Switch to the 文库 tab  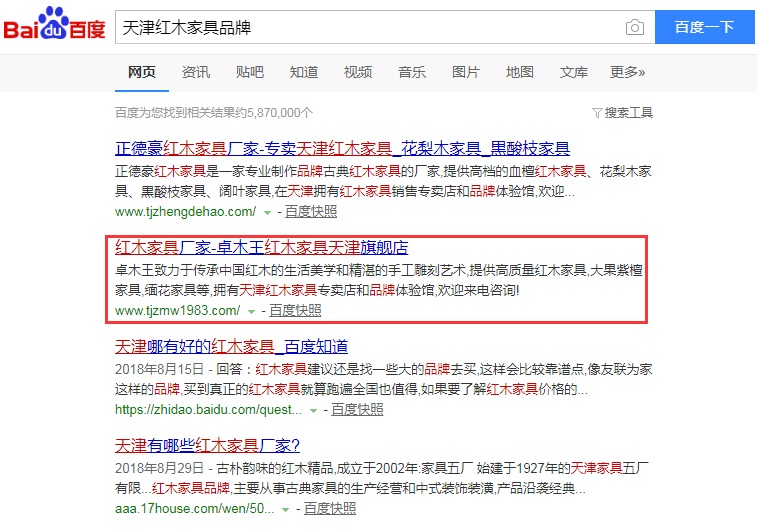(x=574, y=72)
